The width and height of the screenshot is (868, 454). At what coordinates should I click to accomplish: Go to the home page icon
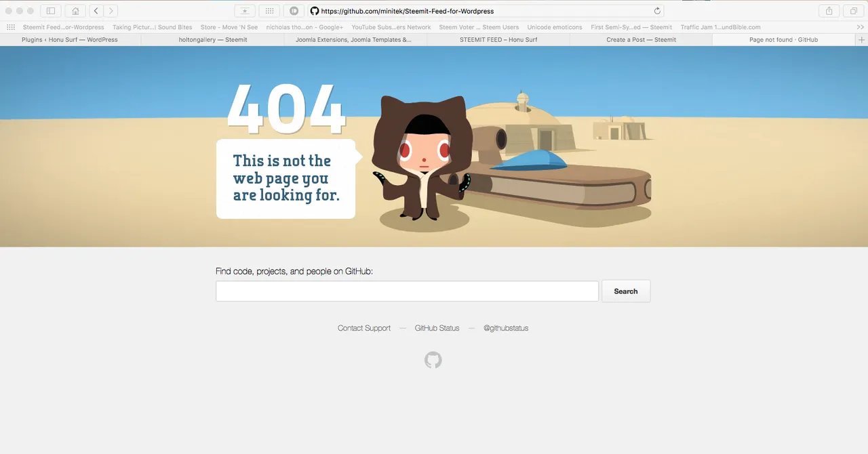point(75,11)
